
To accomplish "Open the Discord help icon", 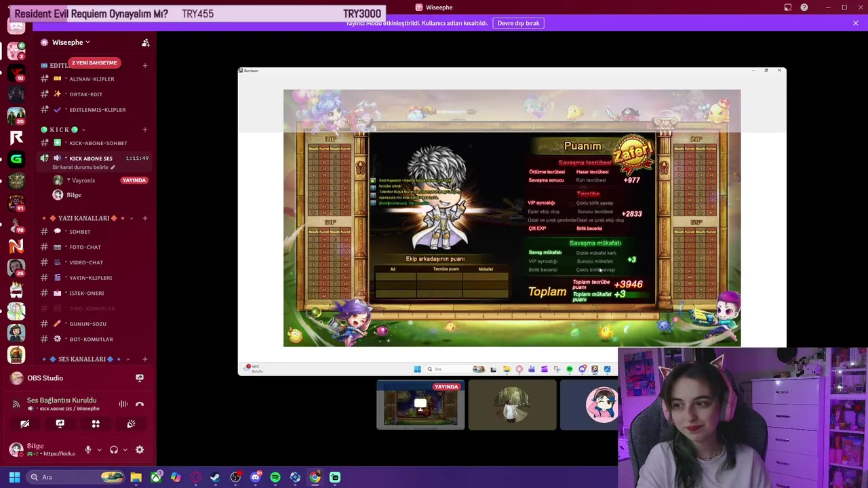I will [x=804, y=7].
